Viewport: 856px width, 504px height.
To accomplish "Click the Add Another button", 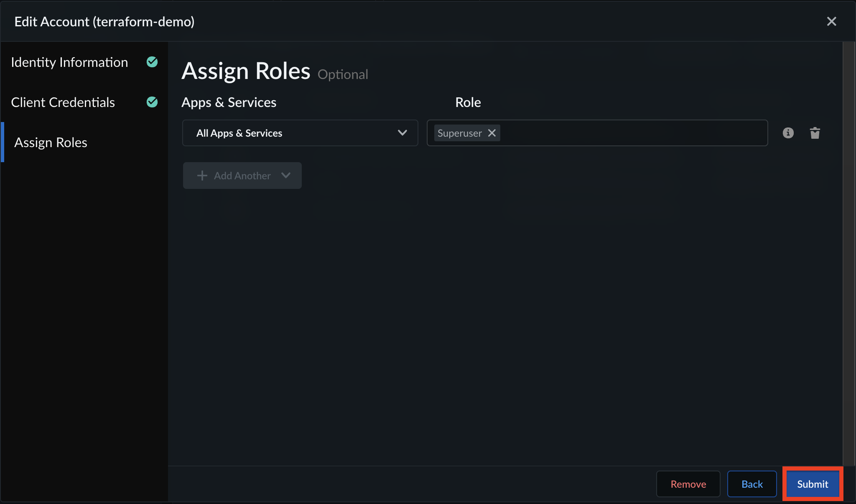I will 242,176.
